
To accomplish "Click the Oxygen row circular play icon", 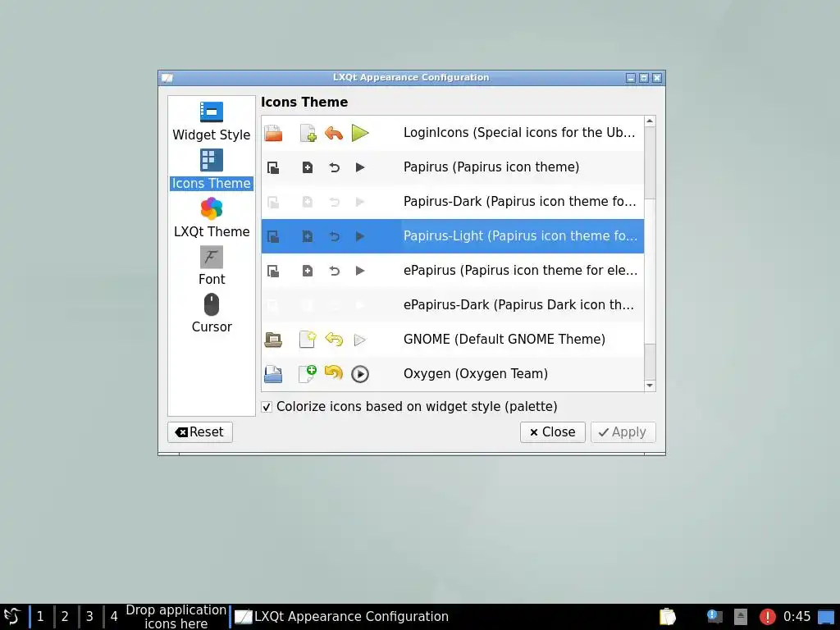I will pyautogui.click(x=360, y=374).
